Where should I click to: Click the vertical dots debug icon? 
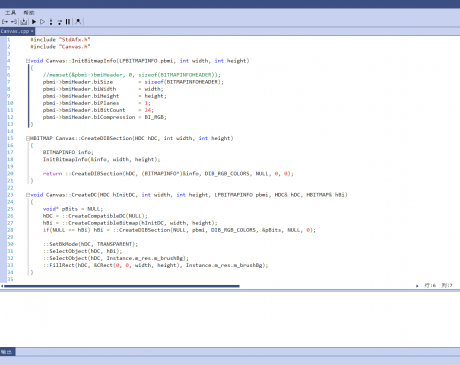(51, 22)
